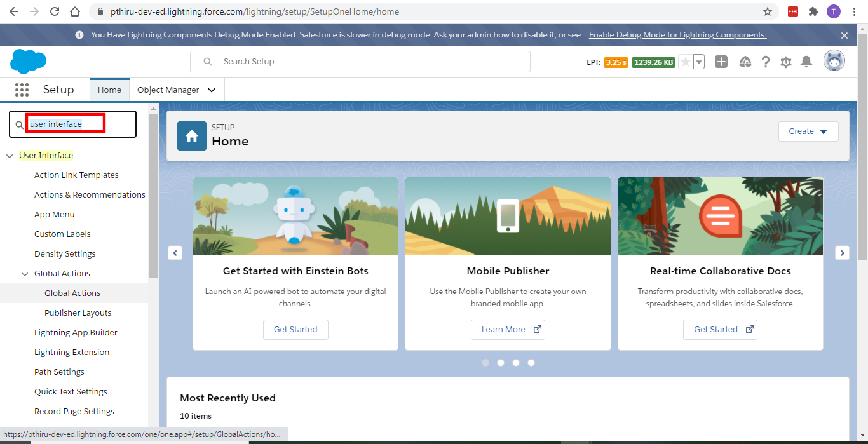Open Salesforce Help question mark icon
868x444 pixels.
tap(766, 62)
